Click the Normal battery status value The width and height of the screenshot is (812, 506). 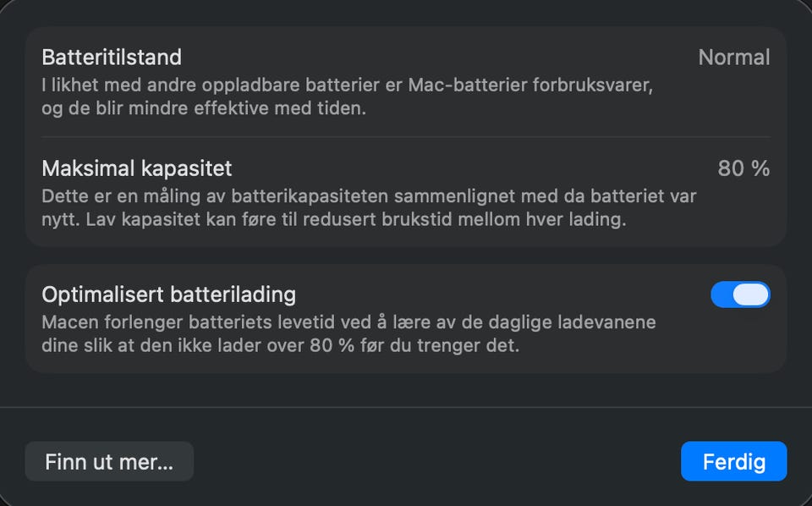(x=733, y=58)
